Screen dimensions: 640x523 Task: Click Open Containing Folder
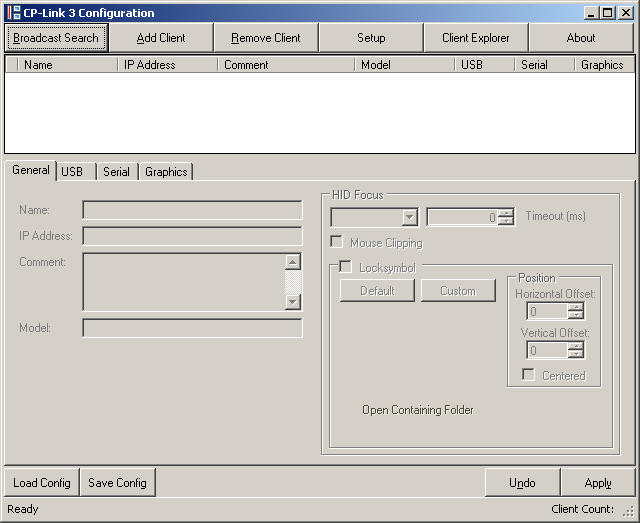point(418,410)
